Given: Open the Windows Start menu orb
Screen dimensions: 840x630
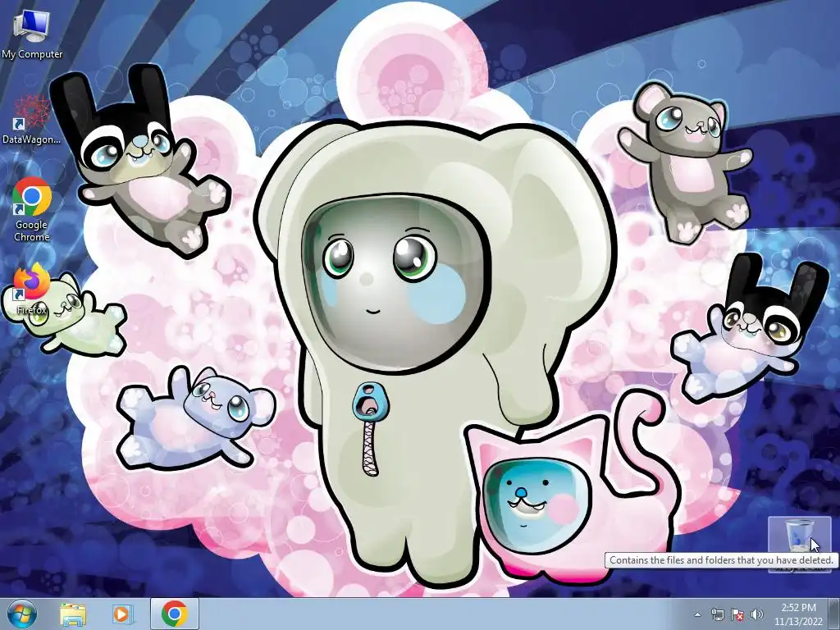Looking at the screenshot, I should pyautogui.click(x=22, y=614).
